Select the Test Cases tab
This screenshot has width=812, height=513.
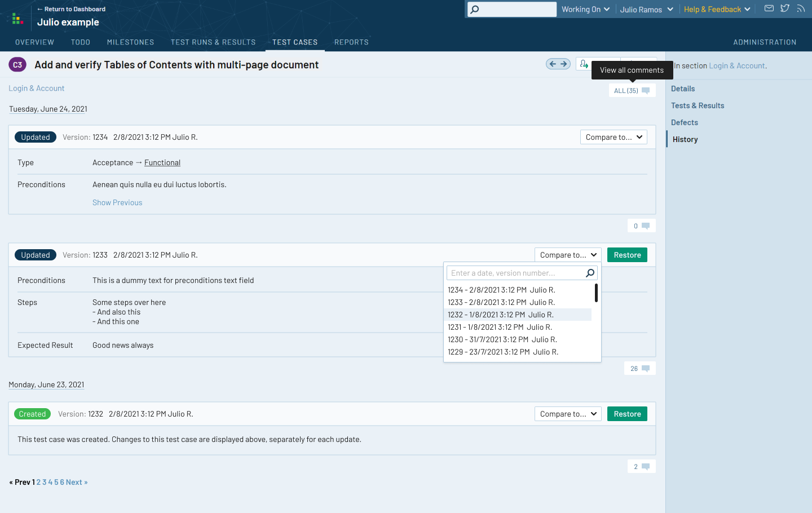[x=295, y=42]
